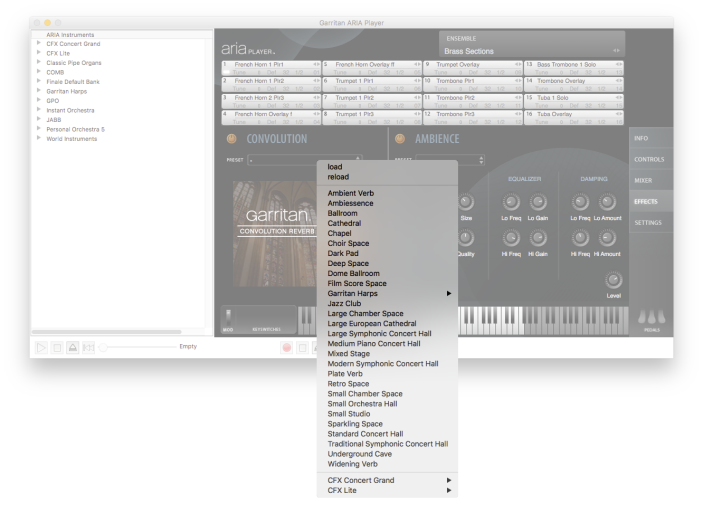Screen dimensions: 703x513
Task: Click the Ensemble Brass Sections selector arrows
Action: point(616,51)
